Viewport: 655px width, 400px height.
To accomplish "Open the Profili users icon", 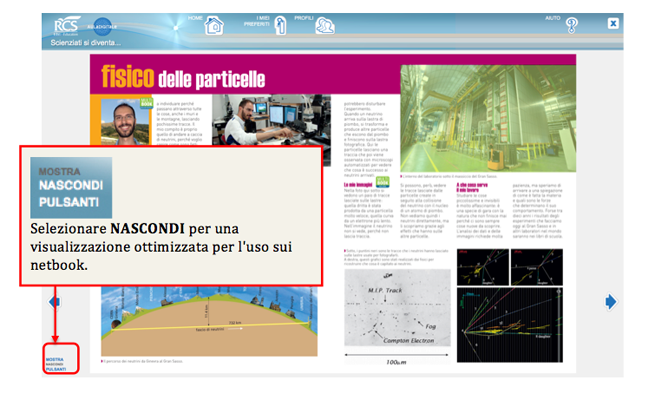I will point(325,25).
